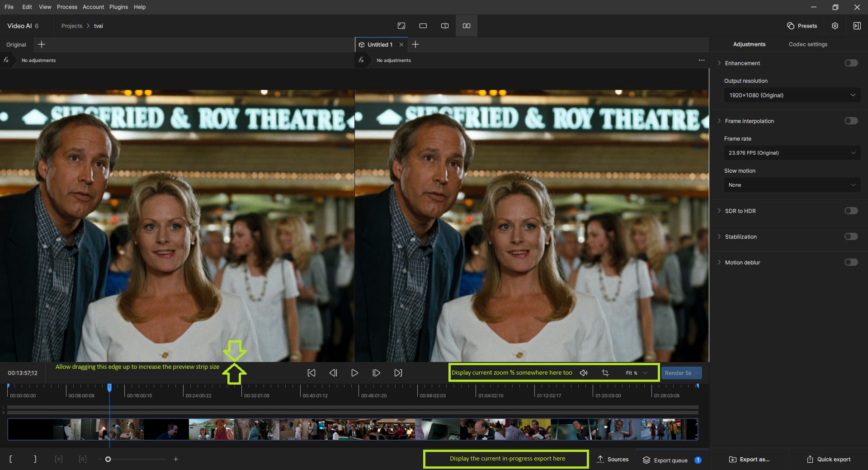
Task: Click the play button in transport controls
Action: (x=355, y=373)
